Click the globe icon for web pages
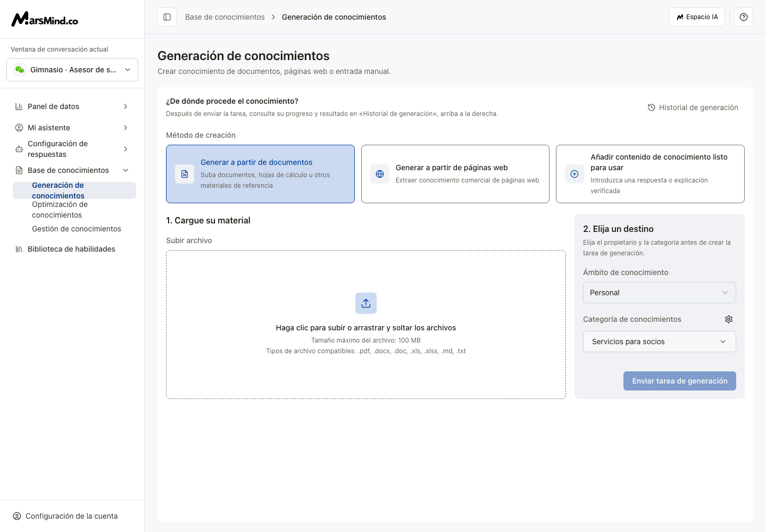This screenshot has height=532, width=766. tap(380, 174)
